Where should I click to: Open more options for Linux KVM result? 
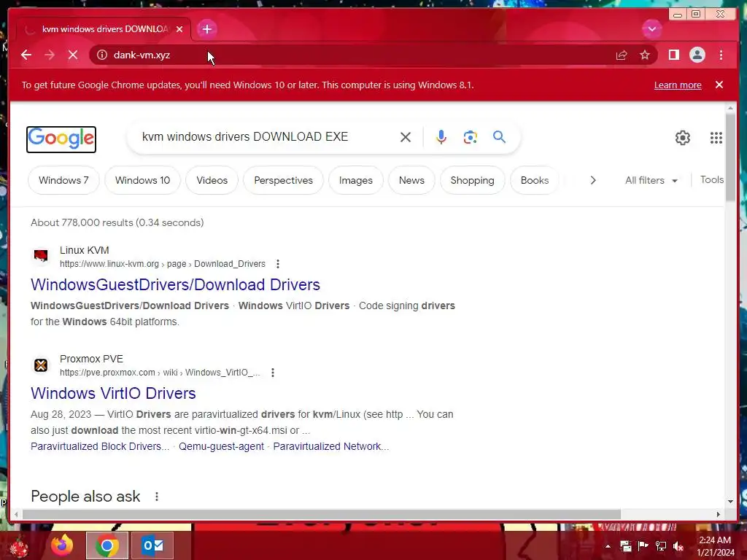278,264
